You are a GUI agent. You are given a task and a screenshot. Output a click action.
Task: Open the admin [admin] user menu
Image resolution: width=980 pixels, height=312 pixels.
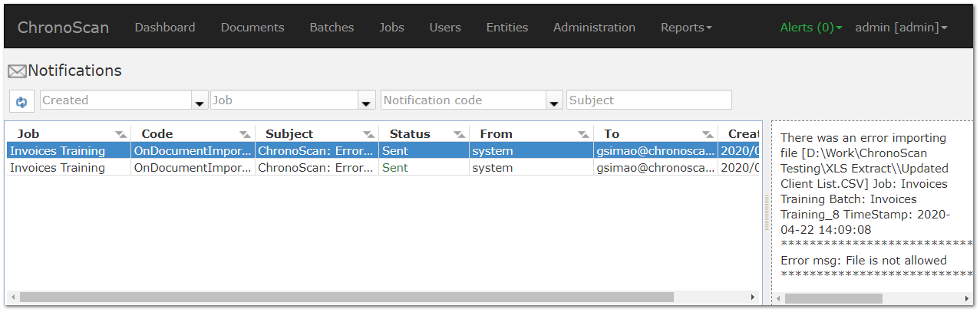(x=901, y=27)
